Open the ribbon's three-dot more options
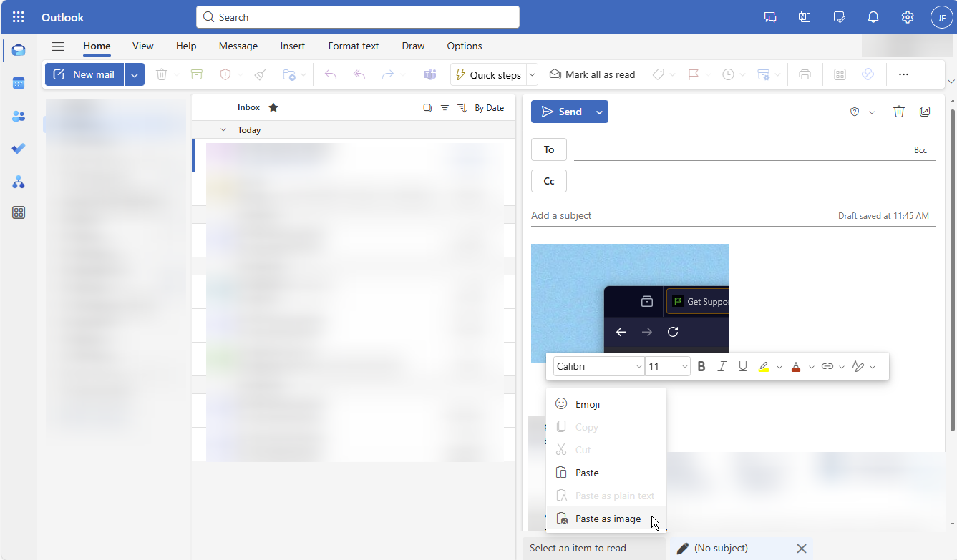Screen dimensions: 957x560 pos(903,74)
